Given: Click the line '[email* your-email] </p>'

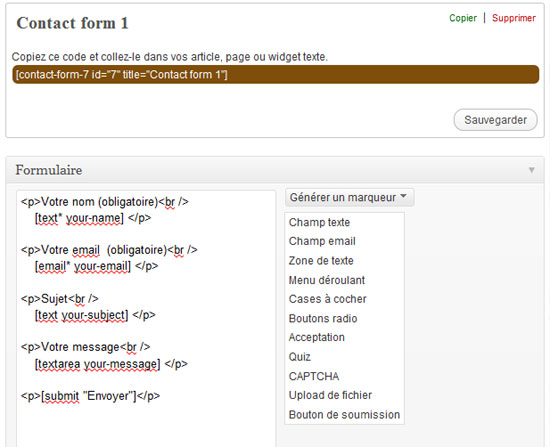Looking at the screenshot, I should (x=96, y=266).
